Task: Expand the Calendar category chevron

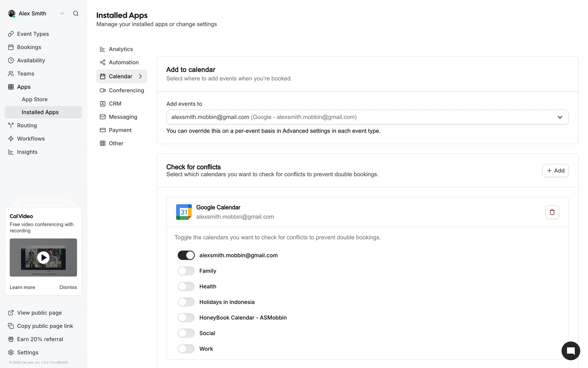Action: click(141, 76)
